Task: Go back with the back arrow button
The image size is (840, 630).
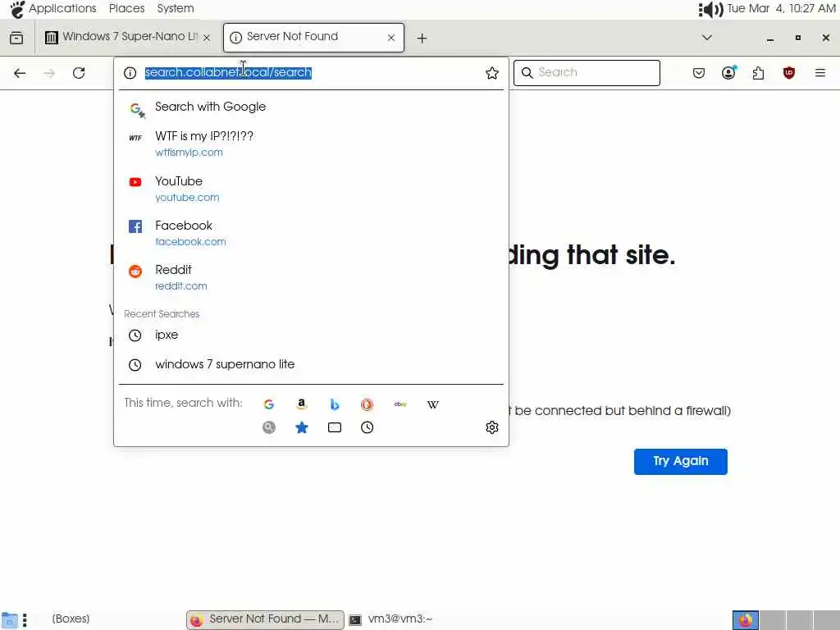Action: coord(20,73)
